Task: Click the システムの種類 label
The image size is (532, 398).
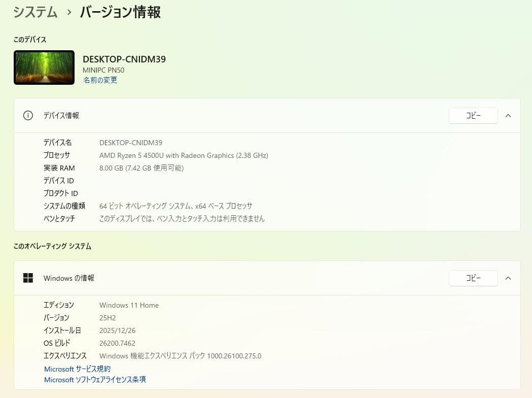Action: coord(64,206)
